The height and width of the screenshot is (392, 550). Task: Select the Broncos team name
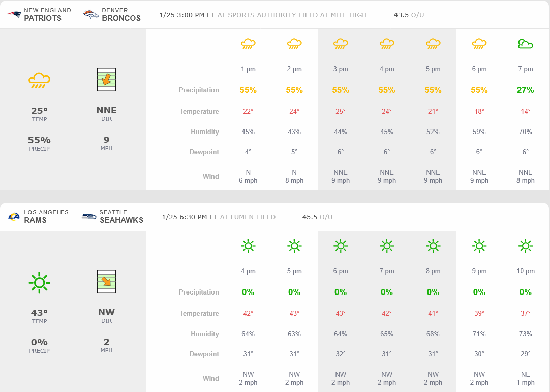coord(121,18)
